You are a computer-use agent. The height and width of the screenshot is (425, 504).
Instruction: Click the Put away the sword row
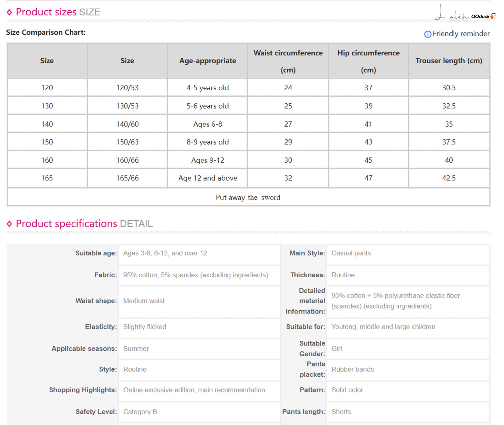[248, 197]
